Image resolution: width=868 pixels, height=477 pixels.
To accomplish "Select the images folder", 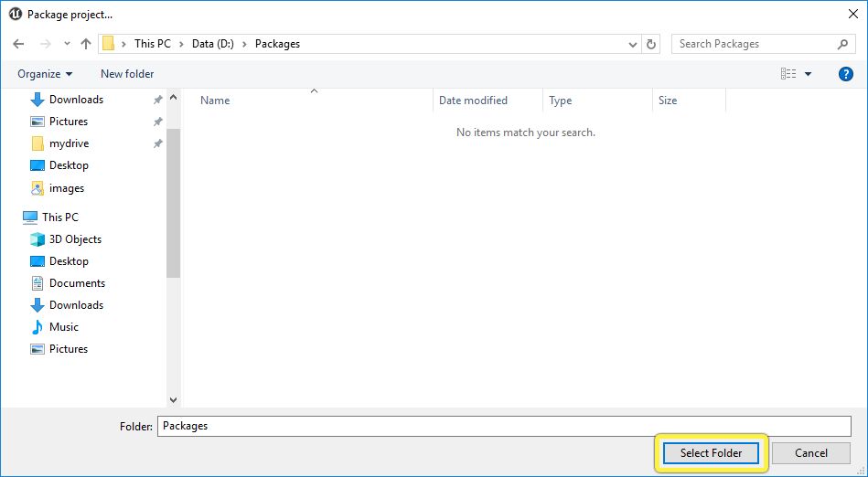I will coord(67,188).
